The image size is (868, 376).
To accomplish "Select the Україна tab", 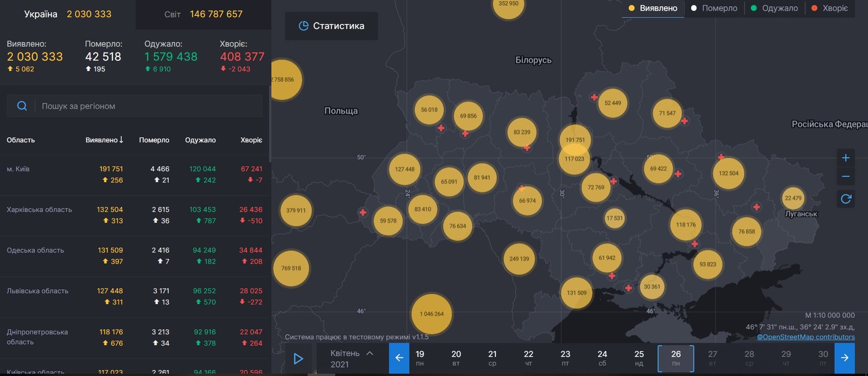I will coord(67,14).
